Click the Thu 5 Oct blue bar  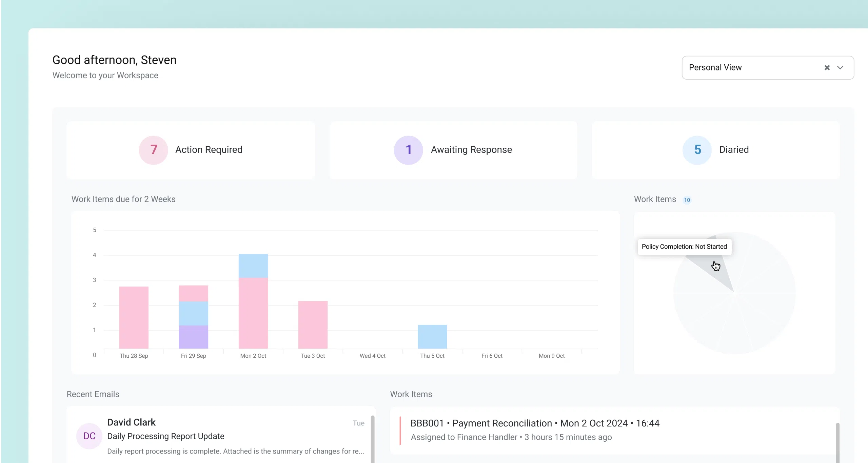[432, 337]
